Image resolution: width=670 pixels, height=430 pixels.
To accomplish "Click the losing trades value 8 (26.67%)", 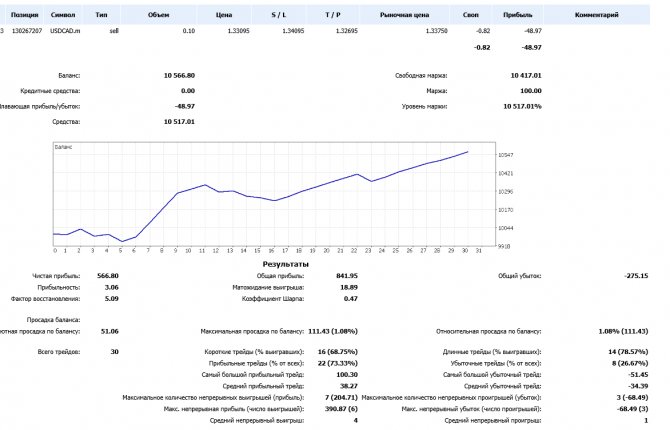I will point(630,364).
